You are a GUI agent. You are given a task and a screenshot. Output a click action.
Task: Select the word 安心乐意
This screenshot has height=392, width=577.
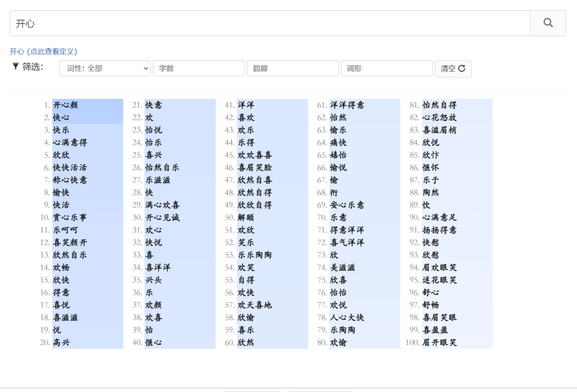click(x=347, y=205)
